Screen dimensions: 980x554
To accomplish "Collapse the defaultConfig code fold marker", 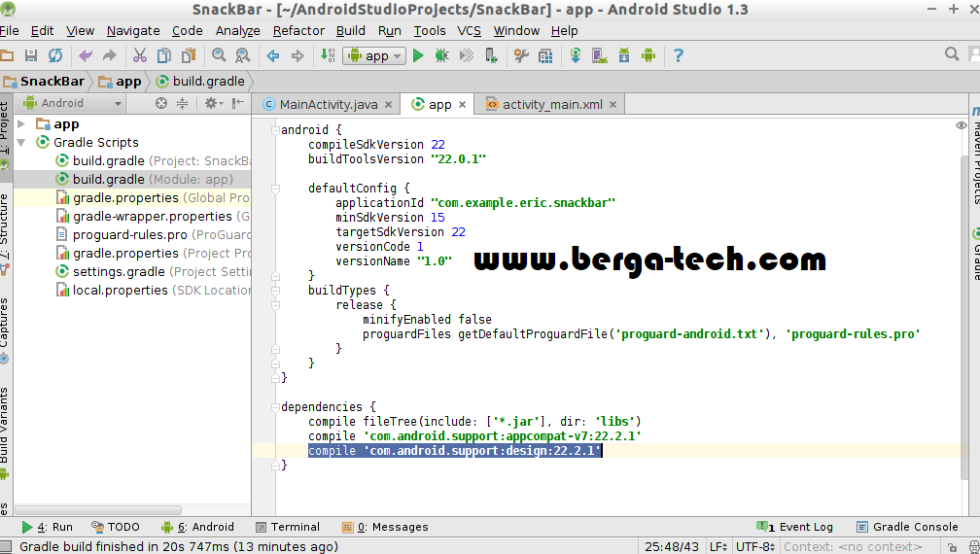I will [x=275, y=188].
